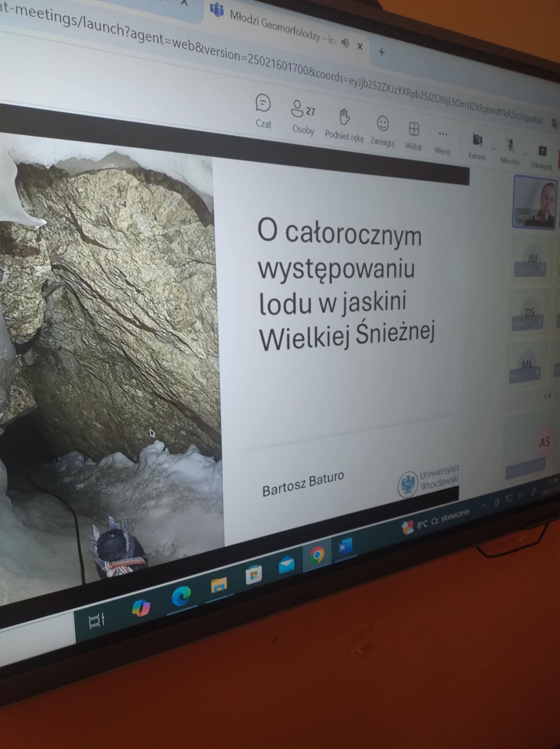Image resolution: width=560 pixels, height=749 pixels.
Task: Mute the tab audio speaker icon
Action: [344, 43]
